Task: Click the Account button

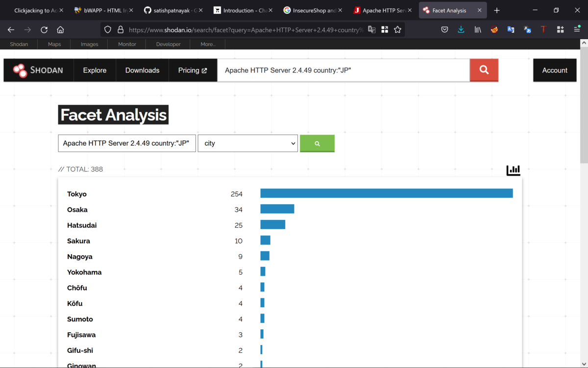Action: click(555, 70)
